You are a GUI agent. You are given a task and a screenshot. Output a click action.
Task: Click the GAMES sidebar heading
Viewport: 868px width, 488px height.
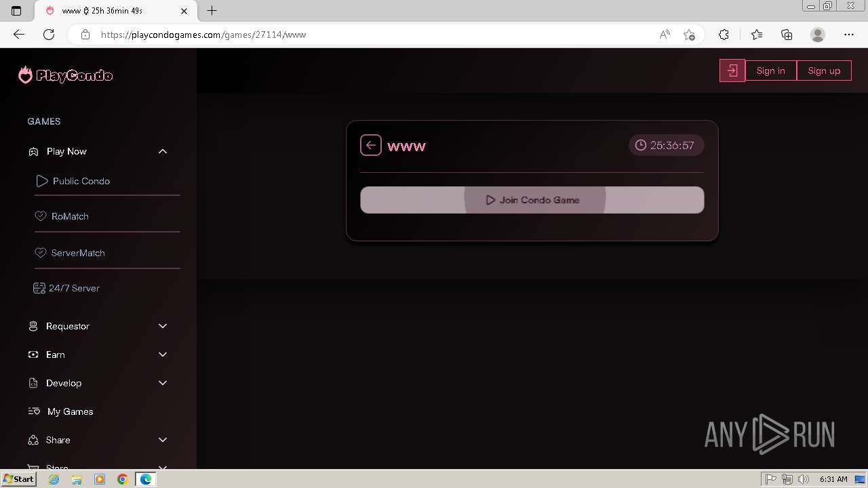pyautogui.click(x=44, y=121)
